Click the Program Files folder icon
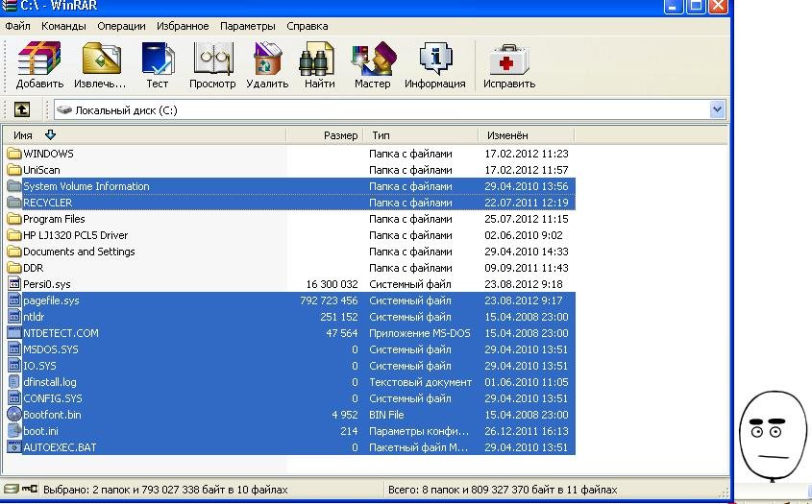Viewport: 812px width, 504px height. 14,219
